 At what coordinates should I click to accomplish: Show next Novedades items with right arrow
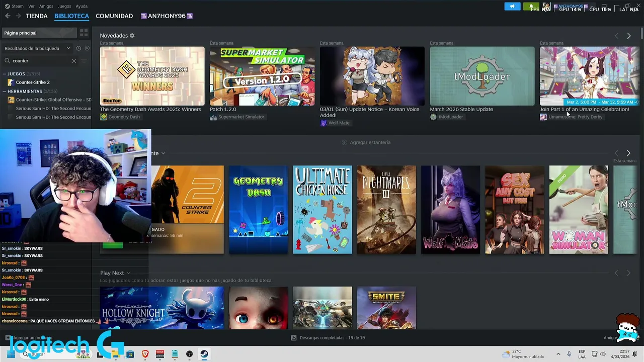629,36
